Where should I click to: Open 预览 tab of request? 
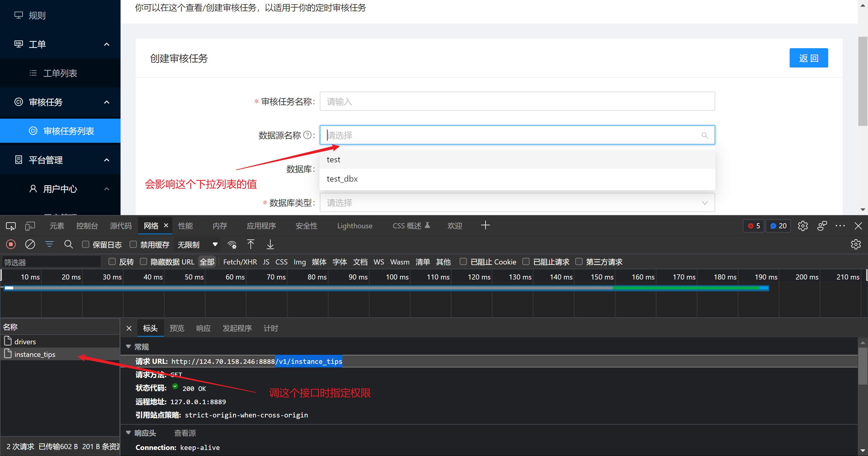[177, 328]
